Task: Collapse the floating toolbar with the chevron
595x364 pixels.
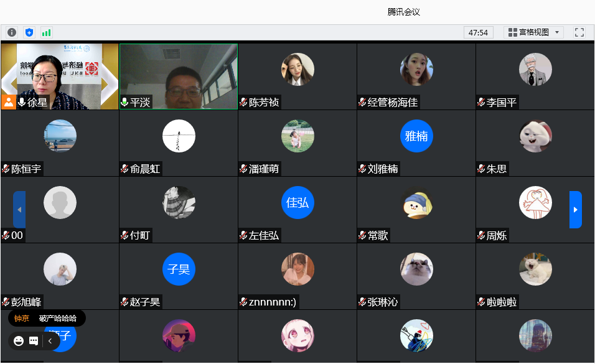Action: pyautogui.click(x=49, y=341)
